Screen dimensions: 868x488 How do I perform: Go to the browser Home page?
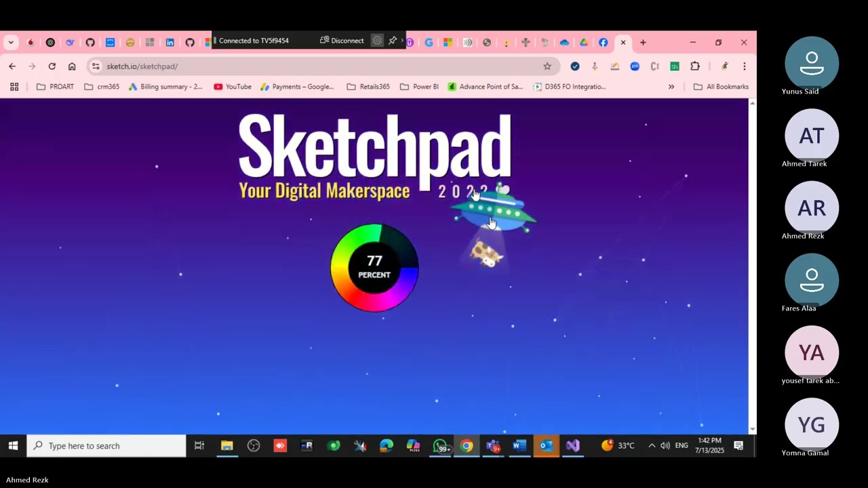coord(72,66)
